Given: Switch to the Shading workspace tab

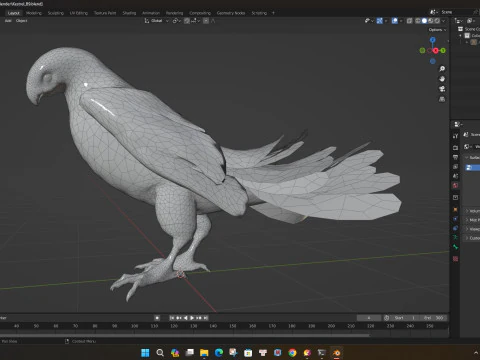Looking at the screenshot, I should [x=129, y=13].
